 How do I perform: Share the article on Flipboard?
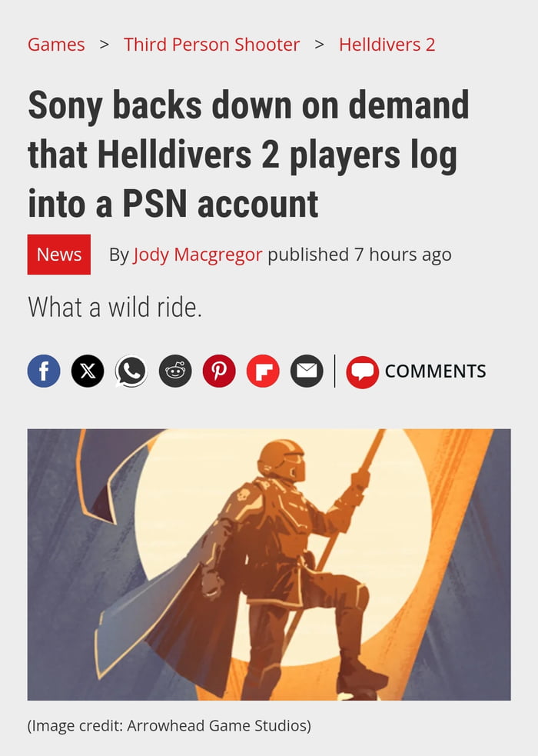(263, 371)
